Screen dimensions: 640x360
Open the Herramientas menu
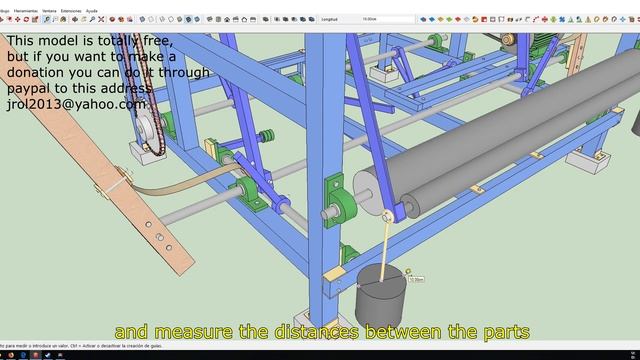click(x=25, y=11)
